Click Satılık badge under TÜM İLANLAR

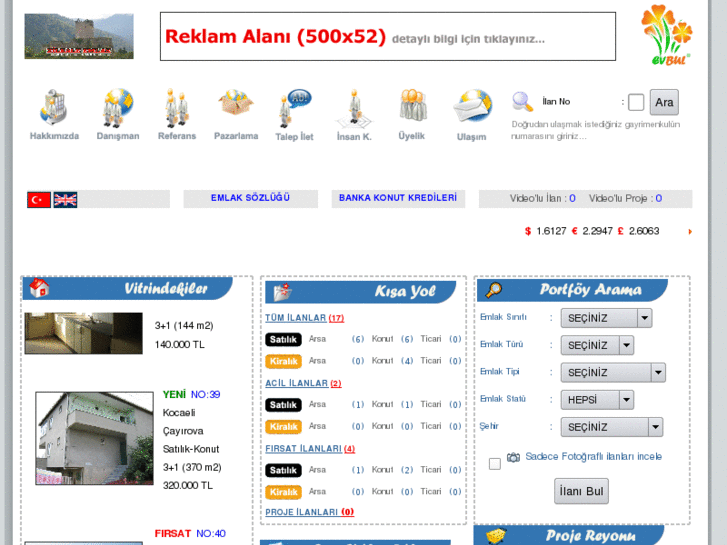(x=283, y=340)
